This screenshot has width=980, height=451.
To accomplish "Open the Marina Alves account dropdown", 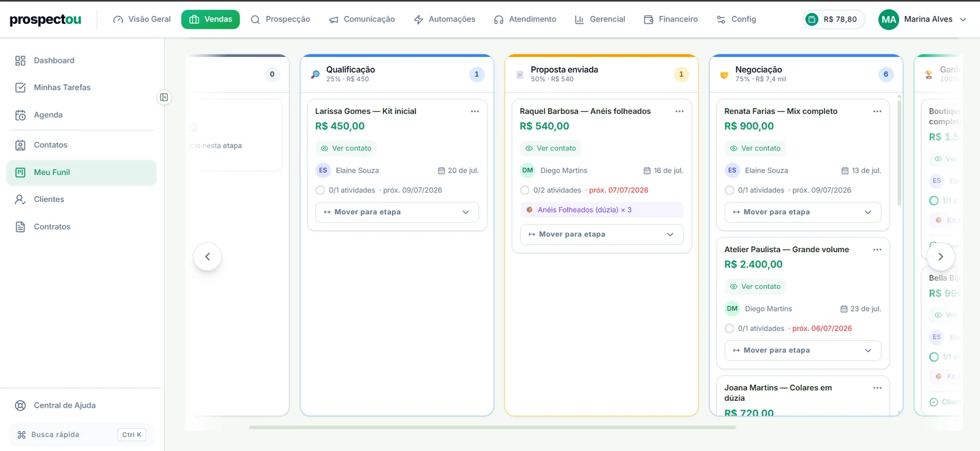I will click(x=922, y=20).
